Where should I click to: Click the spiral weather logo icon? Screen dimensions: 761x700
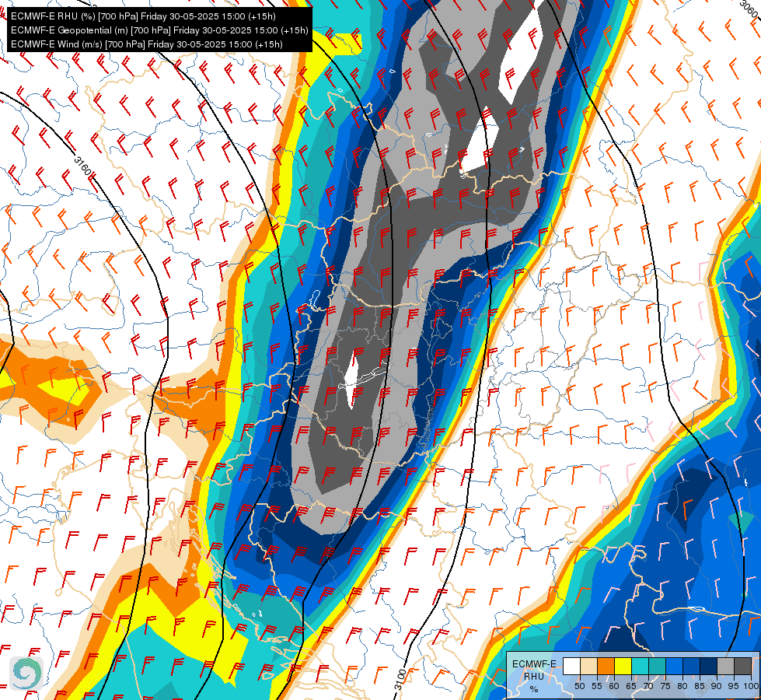coord(26,673)
